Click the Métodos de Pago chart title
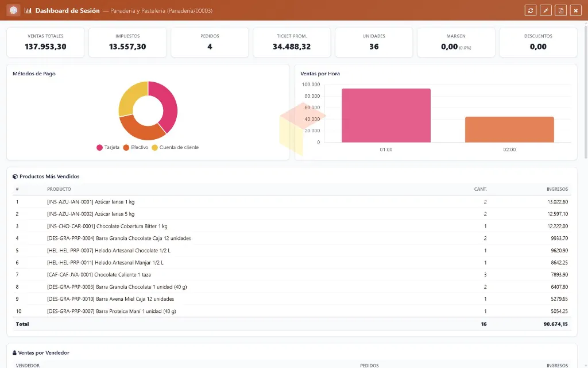The image size is (588, 368). [x=34, y=74]
